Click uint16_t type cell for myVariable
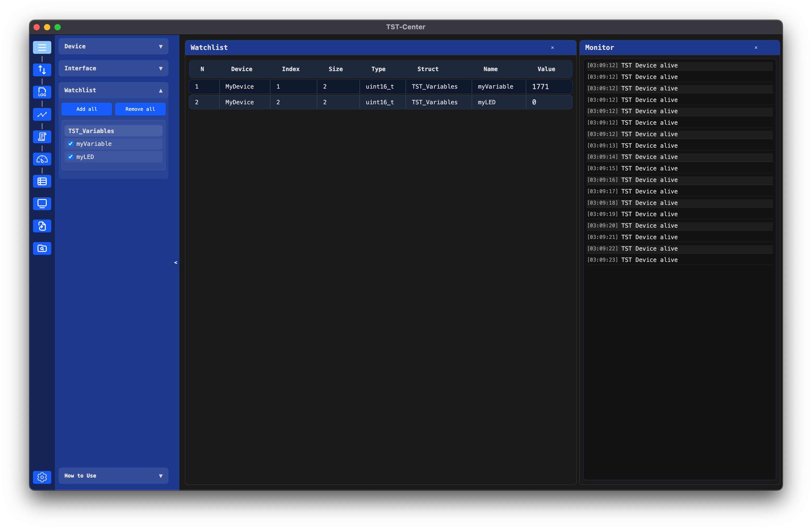Image resolution: width=812 pixels, height=529 pixels. click(x=382, y=87)
